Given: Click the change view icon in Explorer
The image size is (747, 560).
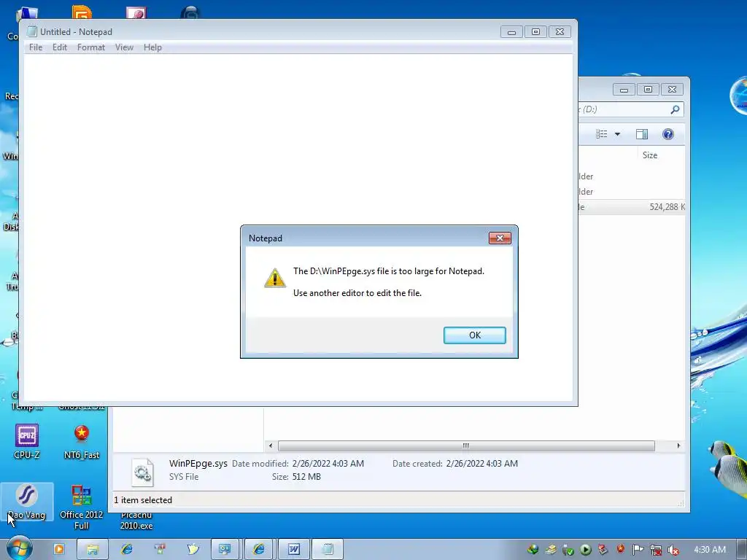Looking at the screenshot, I should click(x=602, y=134).
